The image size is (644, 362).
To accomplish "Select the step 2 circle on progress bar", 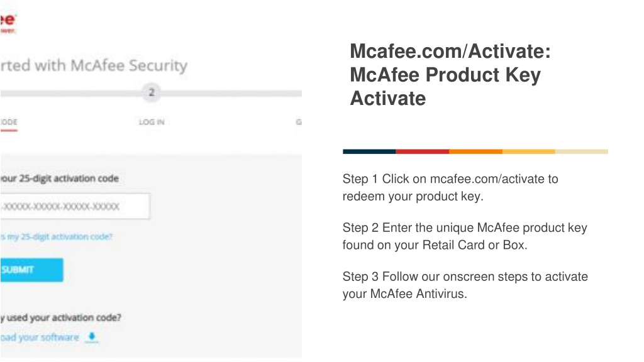I will click(x=152, y=92).
